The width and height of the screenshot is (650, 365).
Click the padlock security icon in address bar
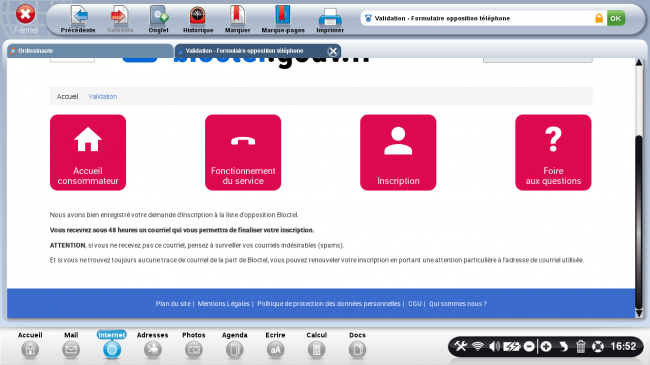(599, 18)
